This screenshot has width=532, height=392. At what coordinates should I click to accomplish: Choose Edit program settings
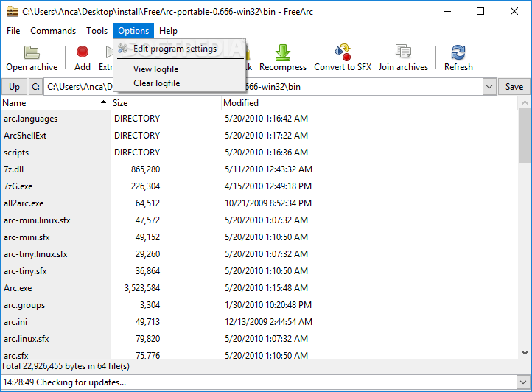(180, 49)
